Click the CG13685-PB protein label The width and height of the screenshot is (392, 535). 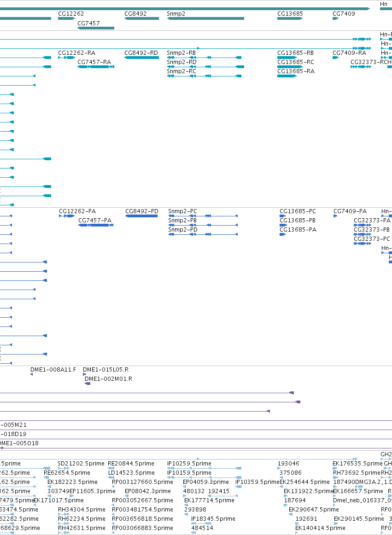[298, 221]
